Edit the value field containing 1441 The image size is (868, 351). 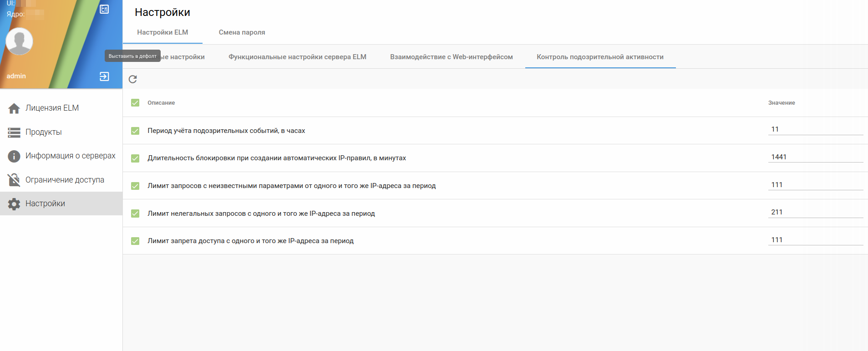tap(816, 157)
